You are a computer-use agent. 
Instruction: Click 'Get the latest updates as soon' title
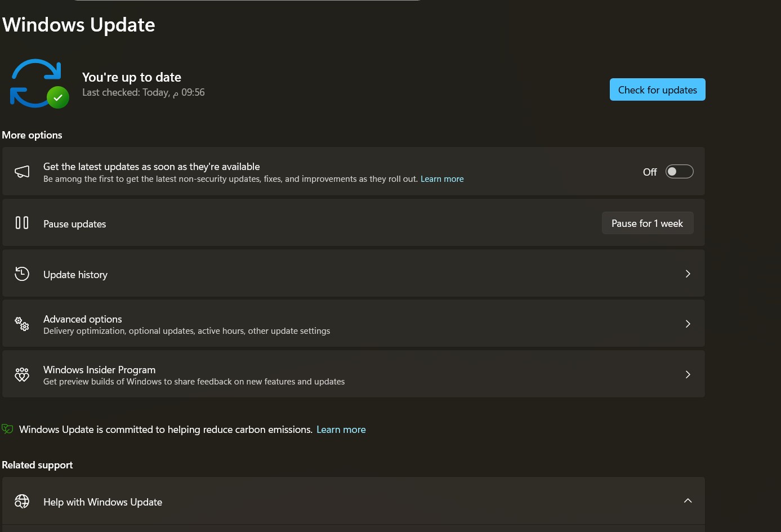[151, 167]
